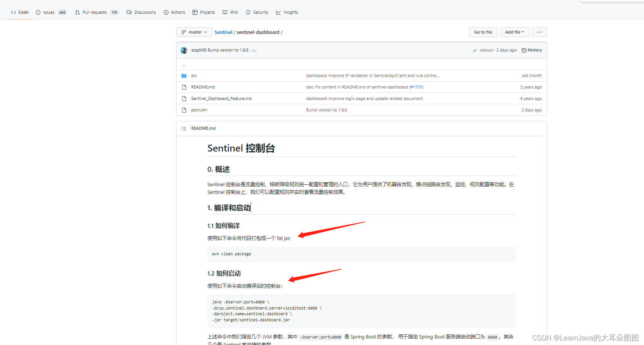Image resolution: width=644 pixels, height=345 pixels.
Task: Click the sczyh30 author name
Action: click(x=199, y=50)
